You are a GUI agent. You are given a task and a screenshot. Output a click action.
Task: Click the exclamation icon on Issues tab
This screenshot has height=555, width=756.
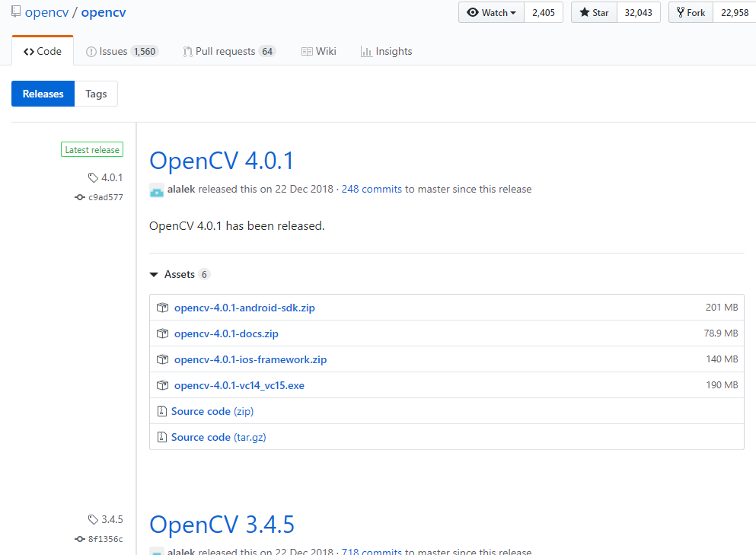pyautogui.click(x=91, y=52)
